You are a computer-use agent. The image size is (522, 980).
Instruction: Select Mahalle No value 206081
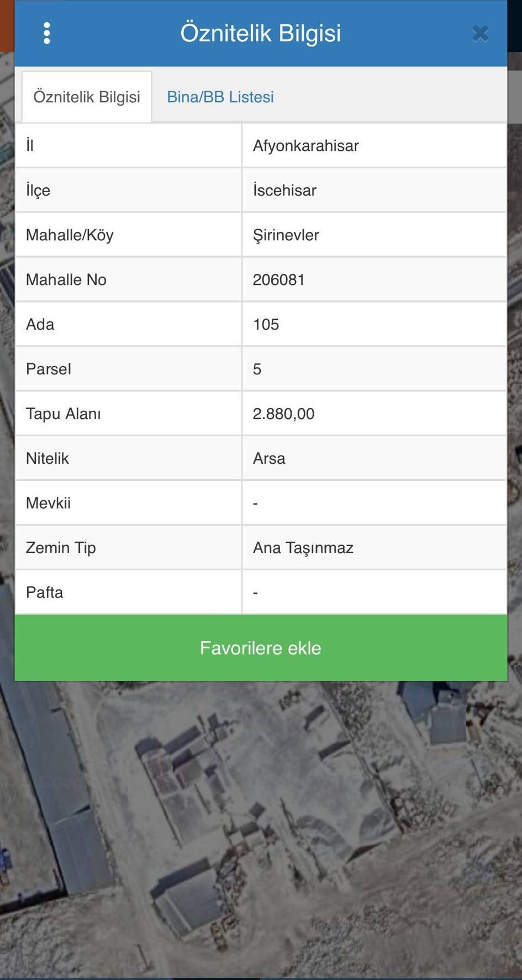278,280
